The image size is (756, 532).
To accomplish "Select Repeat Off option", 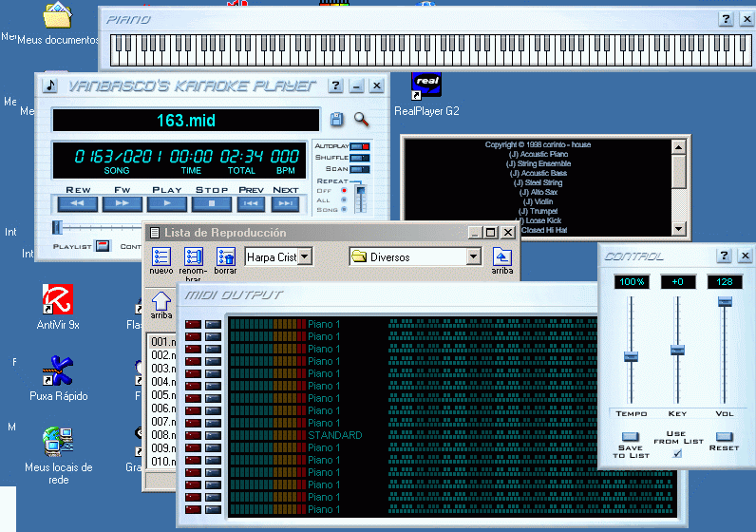I will (344, 191).
